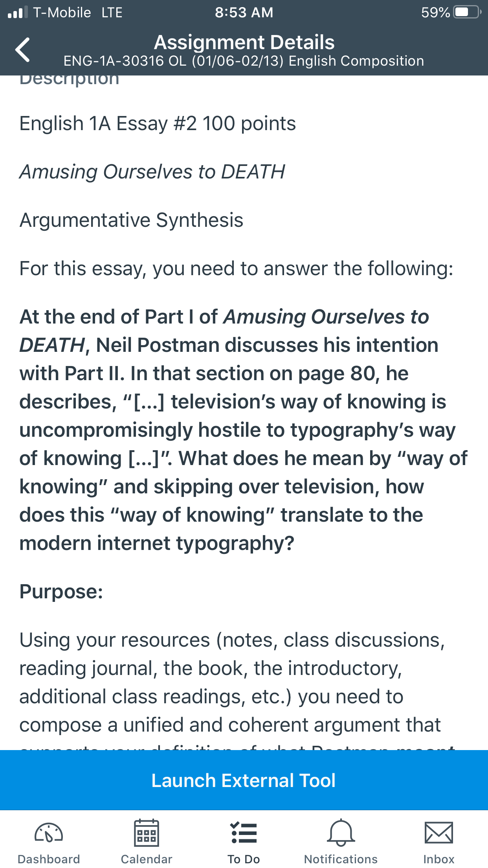Tap the bold essay prompt paragraph
Screen dimensions: 488x868
244,430
